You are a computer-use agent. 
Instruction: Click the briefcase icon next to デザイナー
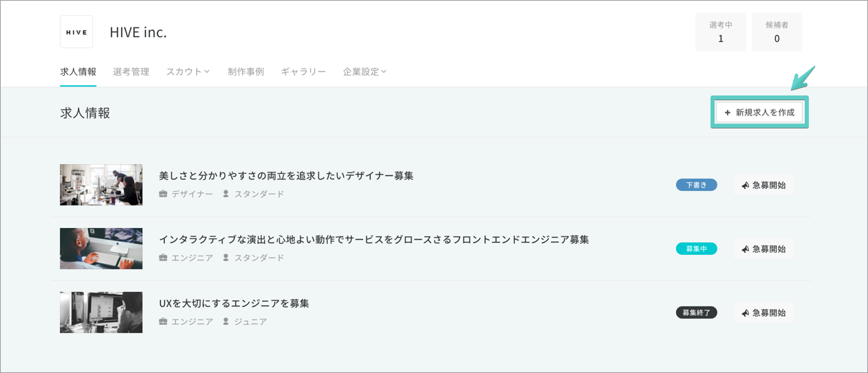click(x=163, y=194)
